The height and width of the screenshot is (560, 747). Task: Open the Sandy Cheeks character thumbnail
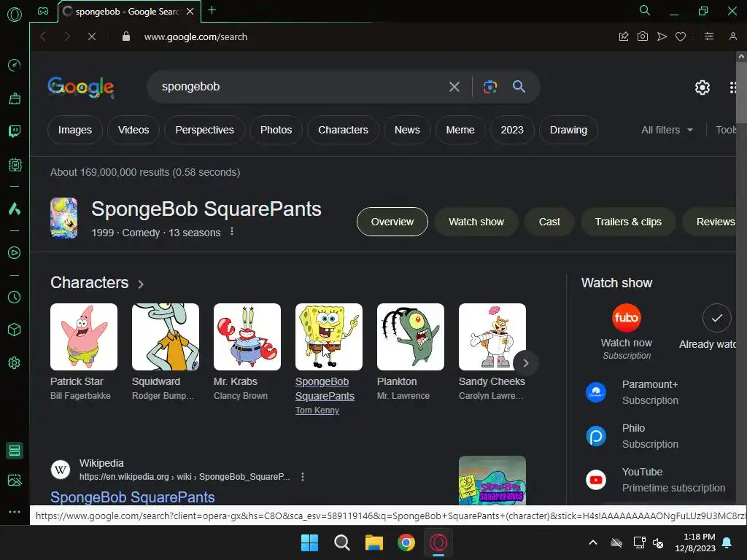[492, 337]
